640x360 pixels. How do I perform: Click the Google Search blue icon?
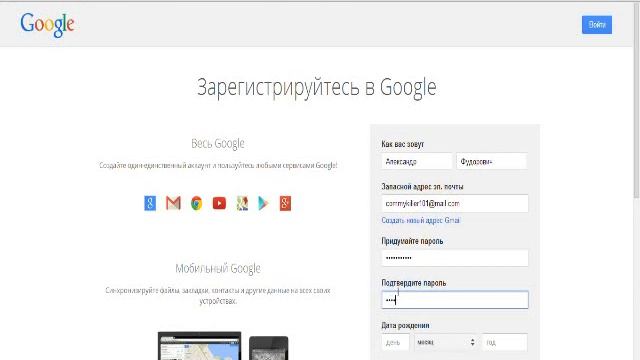pos(150,203)
